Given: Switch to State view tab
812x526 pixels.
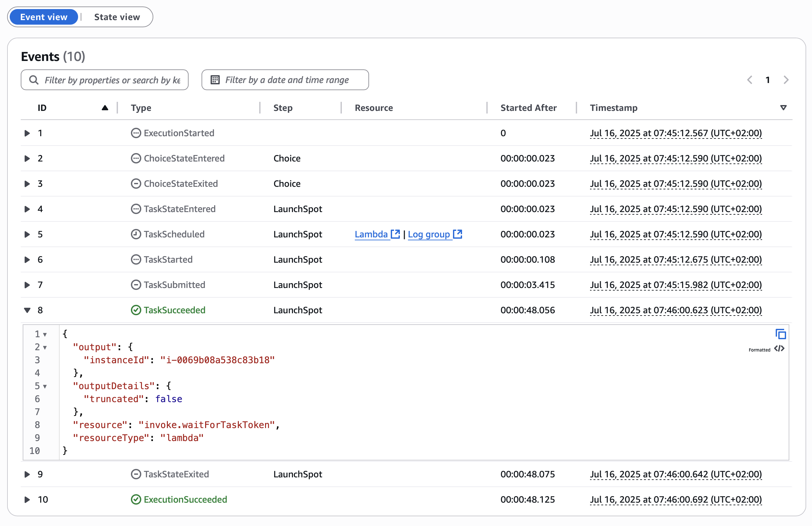Looking at the screenshot, I should (117, 17).
